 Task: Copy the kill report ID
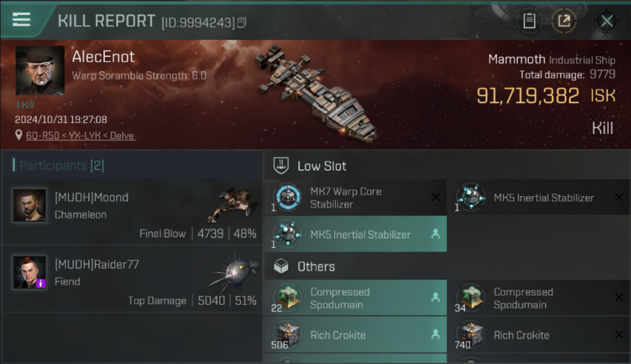(x=242, y=22)
